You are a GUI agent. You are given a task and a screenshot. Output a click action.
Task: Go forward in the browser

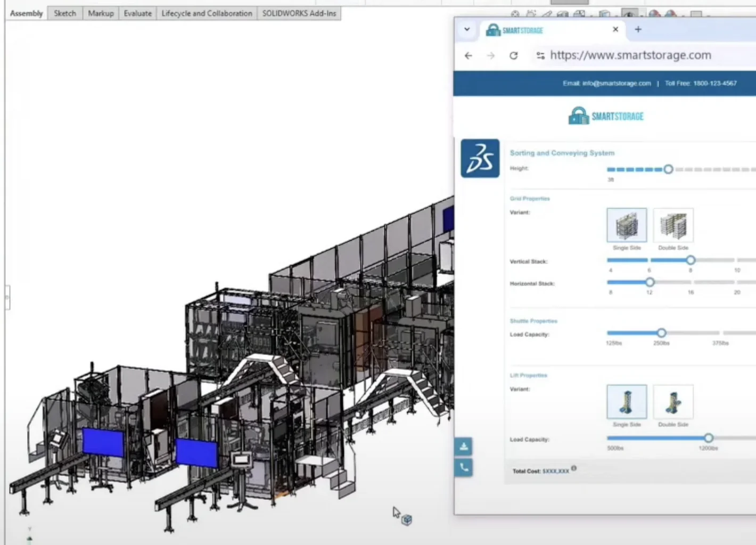490,55
